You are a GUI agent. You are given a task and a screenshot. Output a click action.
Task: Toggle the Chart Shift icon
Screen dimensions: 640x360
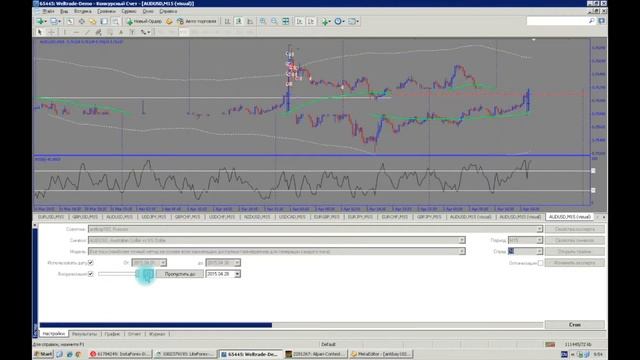coord(311,21)
